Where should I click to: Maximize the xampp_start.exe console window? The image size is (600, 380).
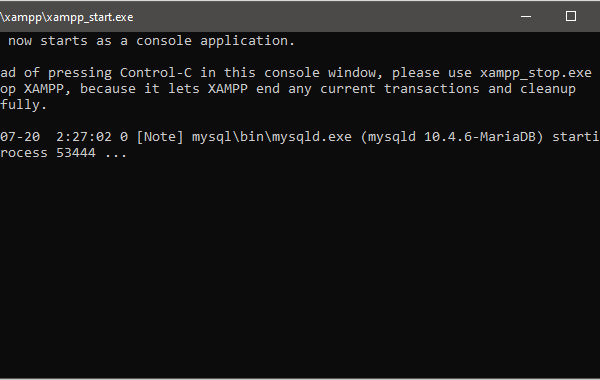click(571, 16)
